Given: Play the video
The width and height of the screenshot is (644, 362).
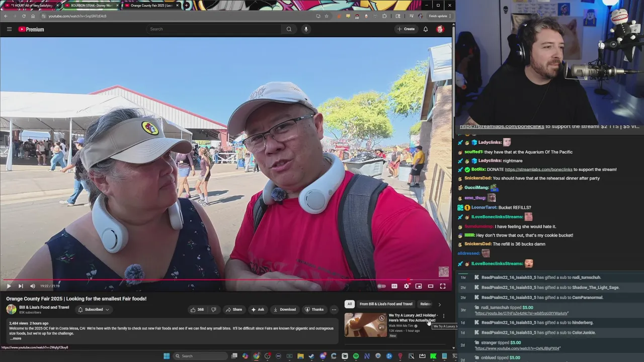Looking at the screenshot, I should (9, 286).
